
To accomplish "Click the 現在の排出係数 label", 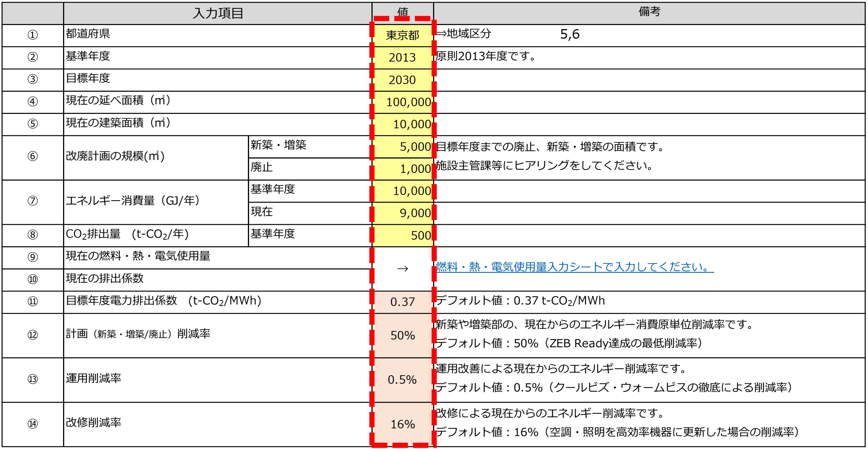I will (104, 278).
